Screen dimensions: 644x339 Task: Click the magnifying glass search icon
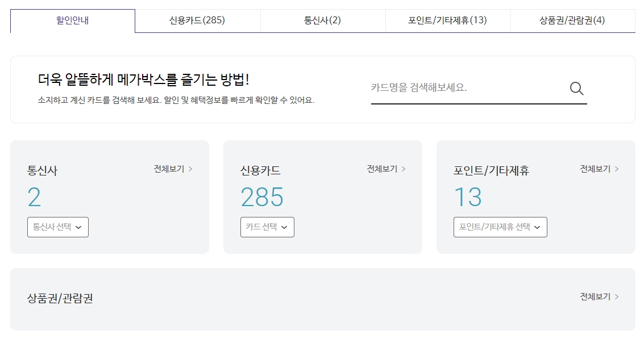[576, 88]
